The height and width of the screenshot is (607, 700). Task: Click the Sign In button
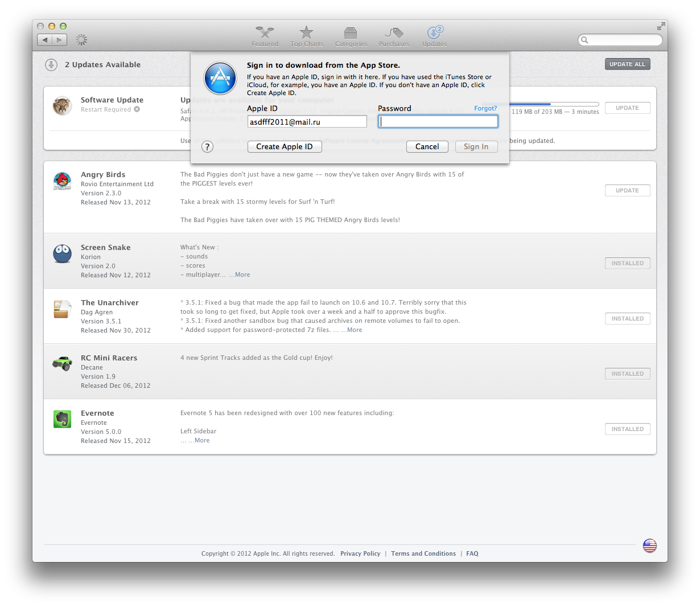click(x=476, y=146)
